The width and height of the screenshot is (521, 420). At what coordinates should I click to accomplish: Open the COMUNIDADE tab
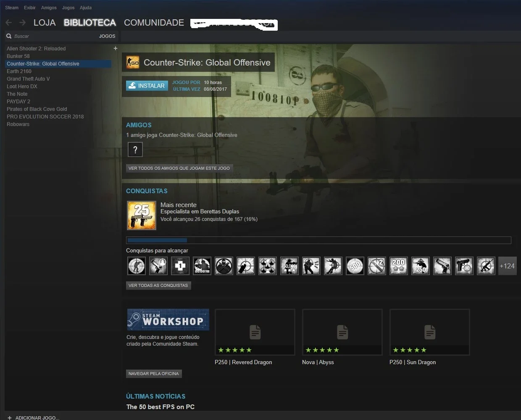154,23
